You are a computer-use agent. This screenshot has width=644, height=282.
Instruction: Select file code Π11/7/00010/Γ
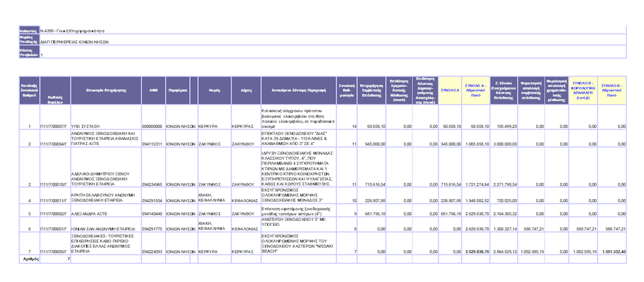pyautogui.click(x=53, y=184)
